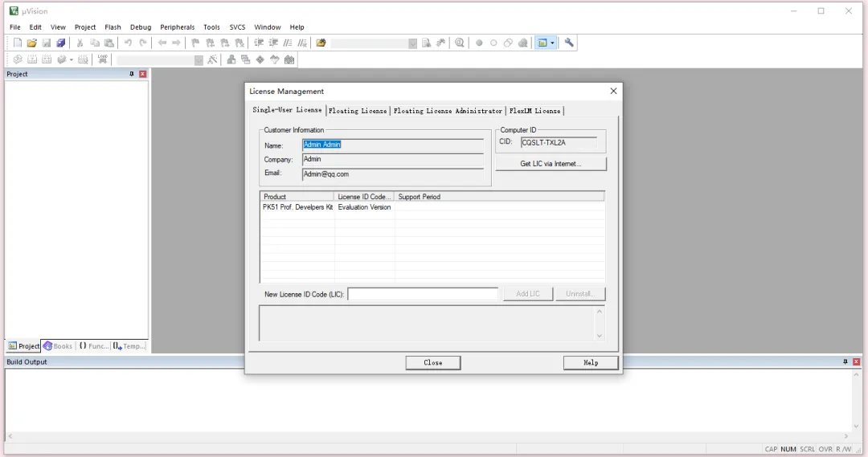Click the Help button in dialog
Image resolution: width=868 pixels, height=457 pixels.
pos(591,362)
